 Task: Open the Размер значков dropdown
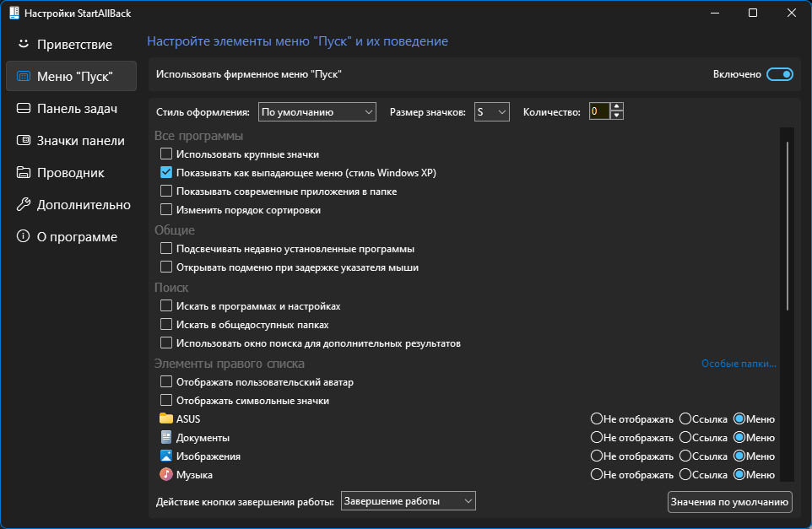pos(491,112)
